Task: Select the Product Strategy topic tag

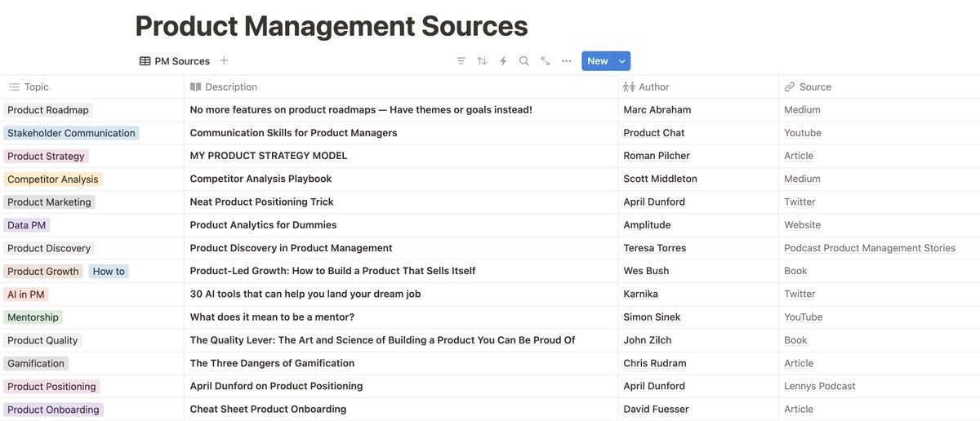Action: tap(46, 156)
